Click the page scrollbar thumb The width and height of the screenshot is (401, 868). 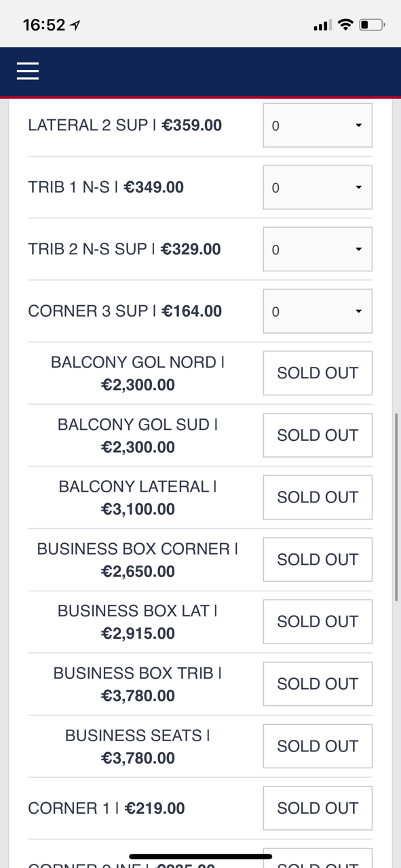click(396, 507)
